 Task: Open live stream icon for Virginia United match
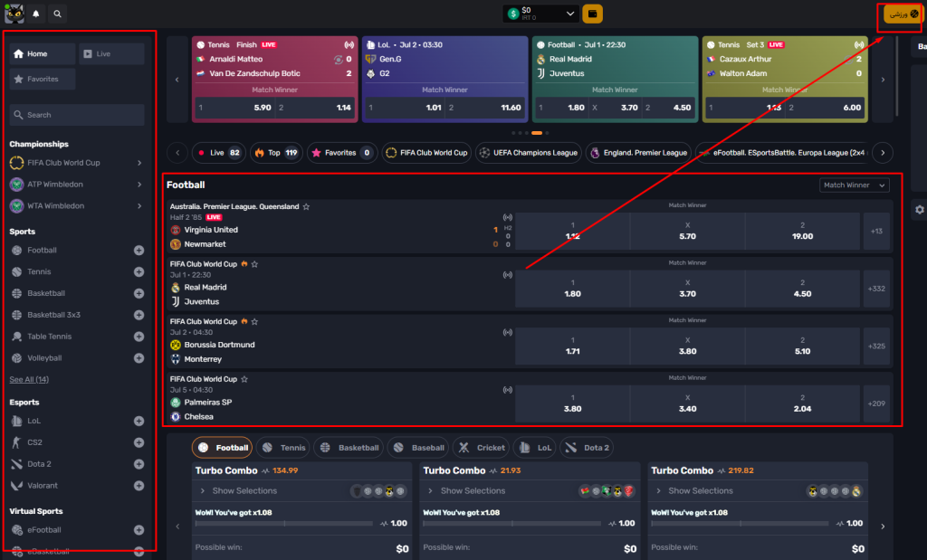(507, 217)
